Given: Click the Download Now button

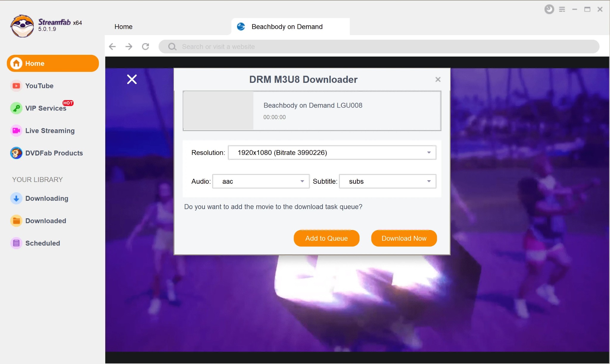Looking at the screenshot, I should pyautogui.click(x=404, y=238).
